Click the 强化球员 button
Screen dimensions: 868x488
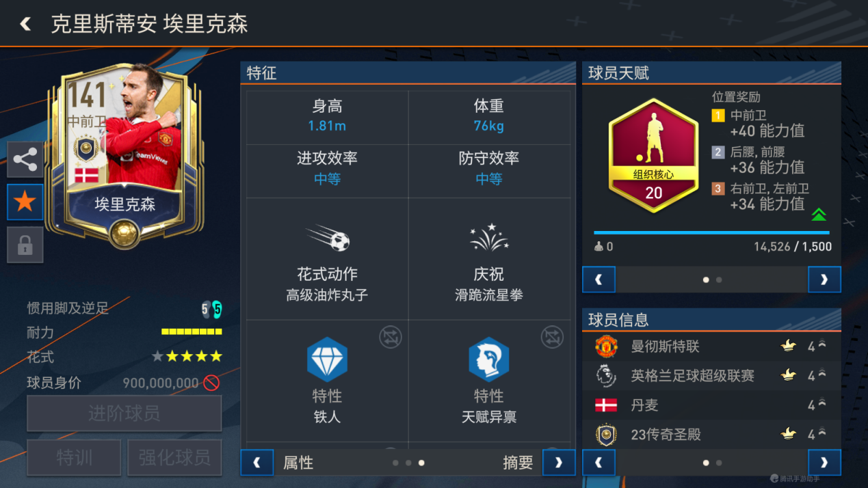tap(174, 457)
